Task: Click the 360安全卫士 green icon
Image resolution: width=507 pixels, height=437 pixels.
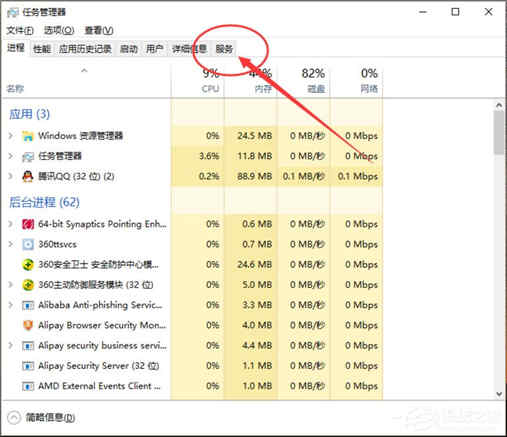Action: pyautogui.click(x=28, y=265)
